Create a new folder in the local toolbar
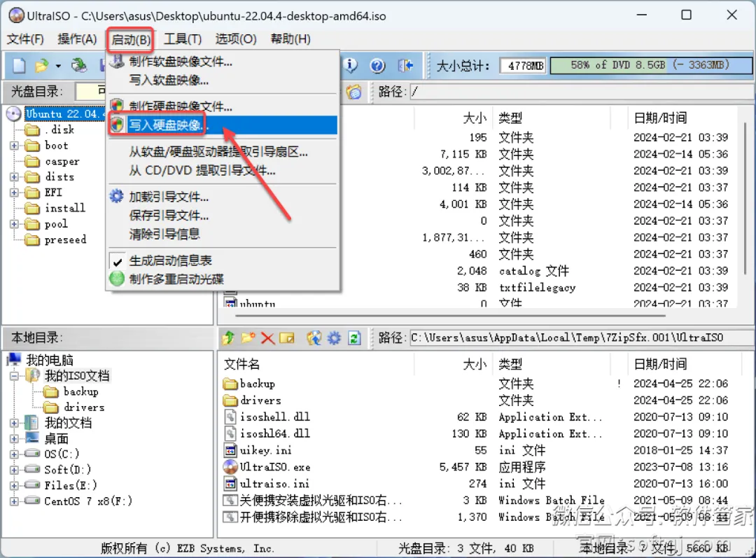This screenshot has width=756, height=558. (x=248, y=338)
